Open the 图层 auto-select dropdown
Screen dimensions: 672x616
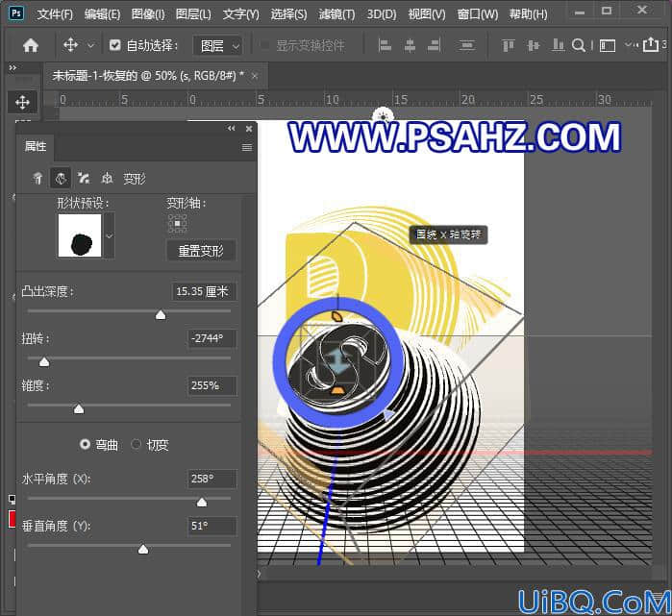(x=217, y=45)
